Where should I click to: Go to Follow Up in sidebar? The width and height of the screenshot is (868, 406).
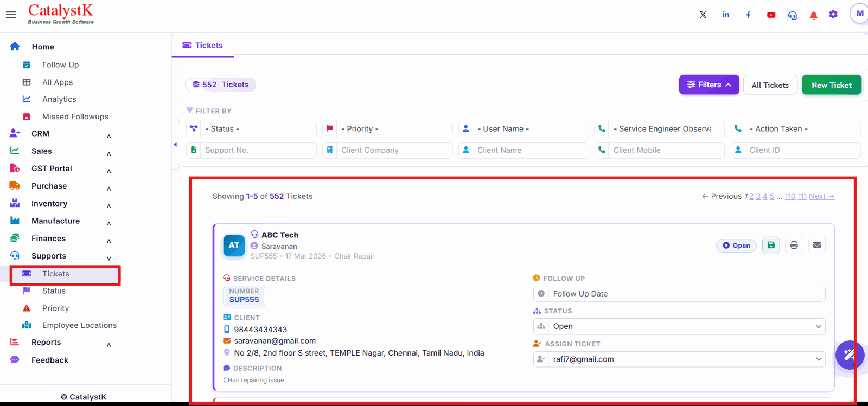pos(60,65)
